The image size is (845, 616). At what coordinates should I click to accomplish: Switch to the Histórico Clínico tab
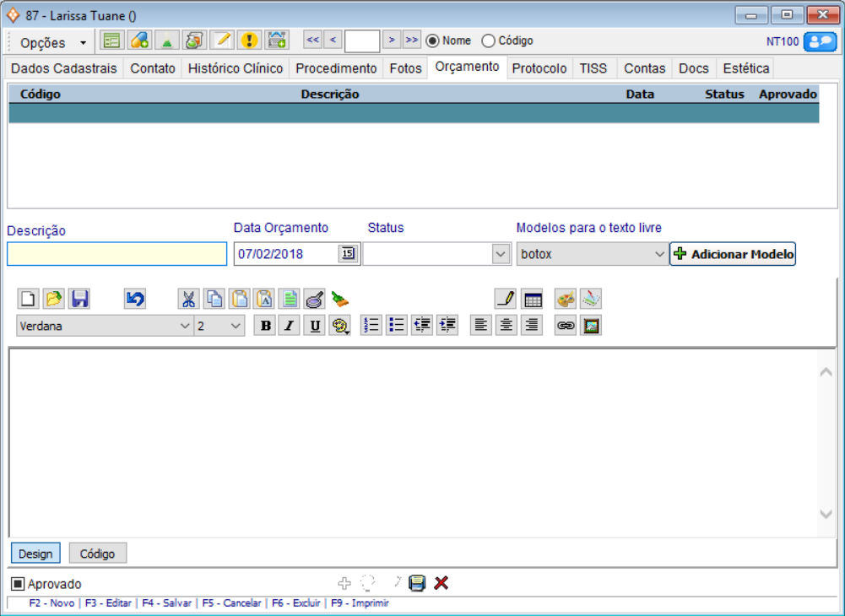pos(235,68)
